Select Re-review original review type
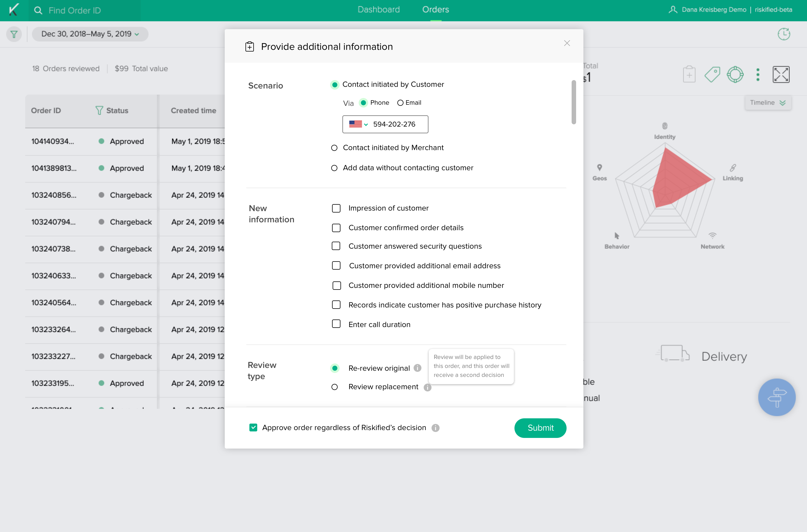 335,368
